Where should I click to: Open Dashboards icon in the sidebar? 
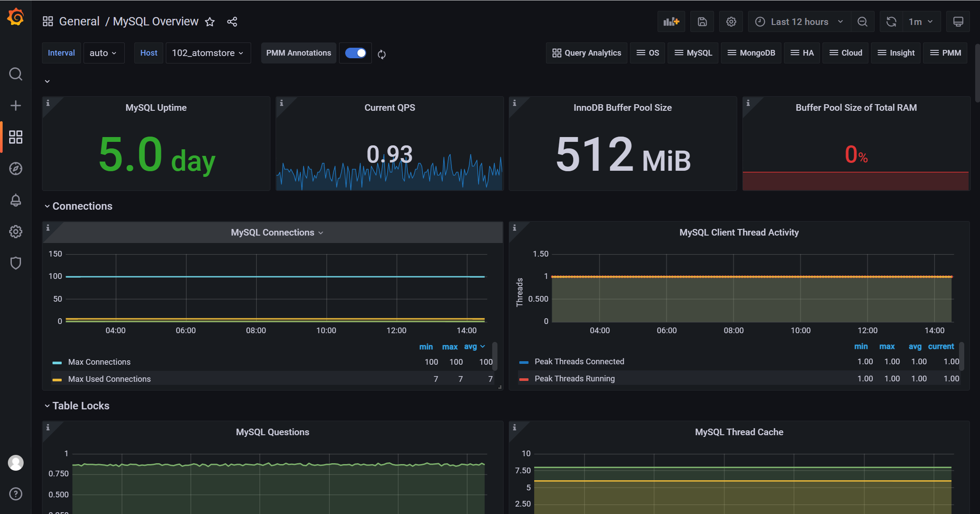point(16,137)
